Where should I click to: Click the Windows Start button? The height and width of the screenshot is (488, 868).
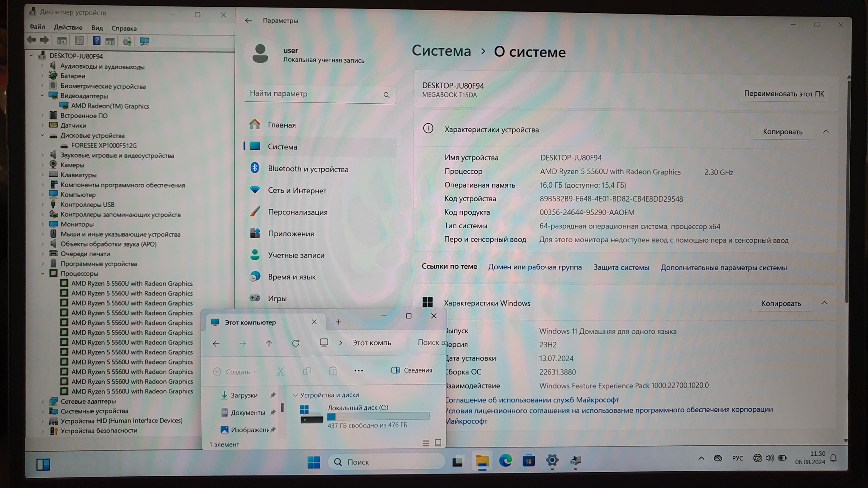click(314, 462)
